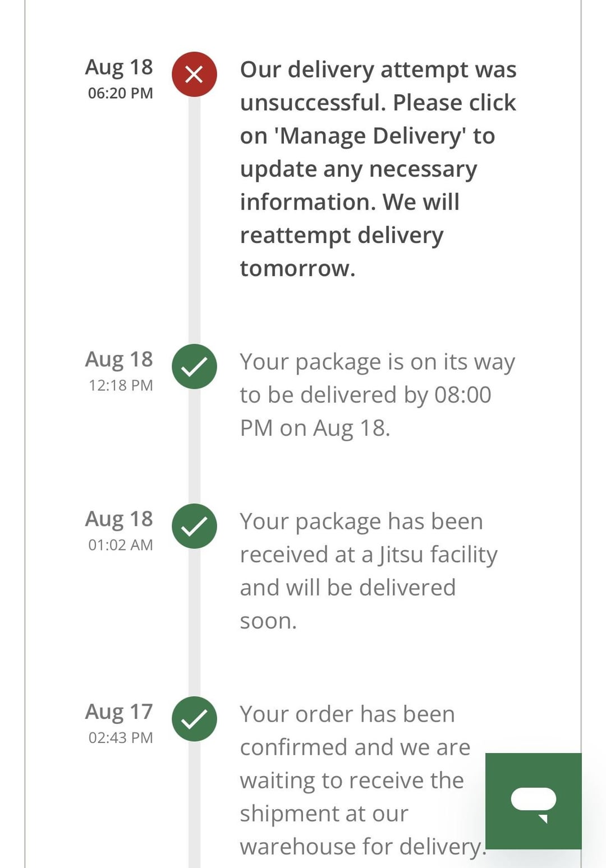Click the Aug 17 date label

click(x=119, y=712)
